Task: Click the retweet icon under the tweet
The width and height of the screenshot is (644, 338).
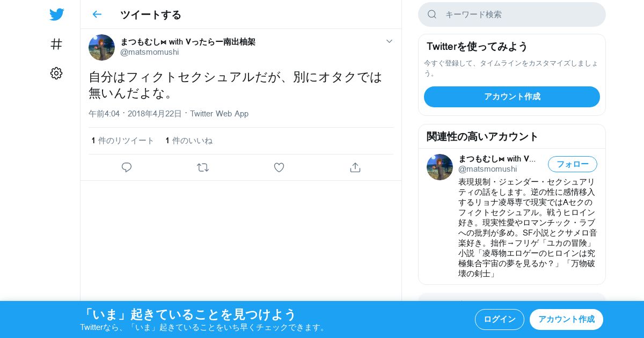Action: click(203, 167)
